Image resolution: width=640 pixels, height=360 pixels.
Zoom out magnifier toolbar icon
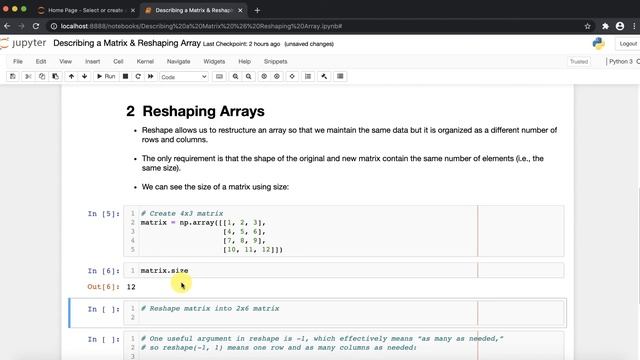coord(248,76)
